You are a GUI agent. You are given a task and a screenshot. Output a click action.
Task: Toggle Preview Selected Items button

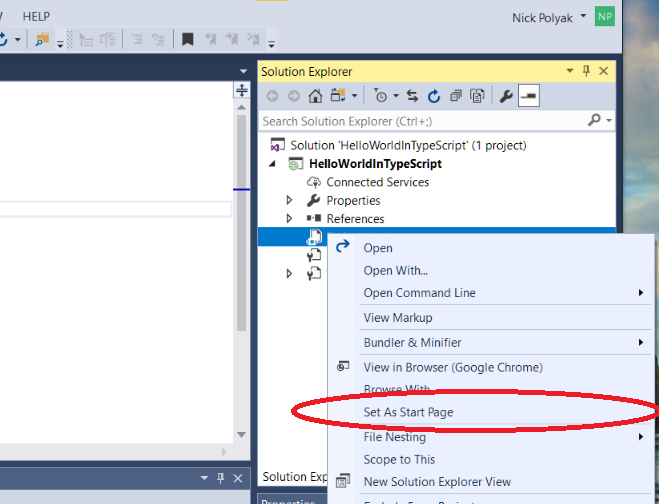pyautogui.click(x=529, y=96)
